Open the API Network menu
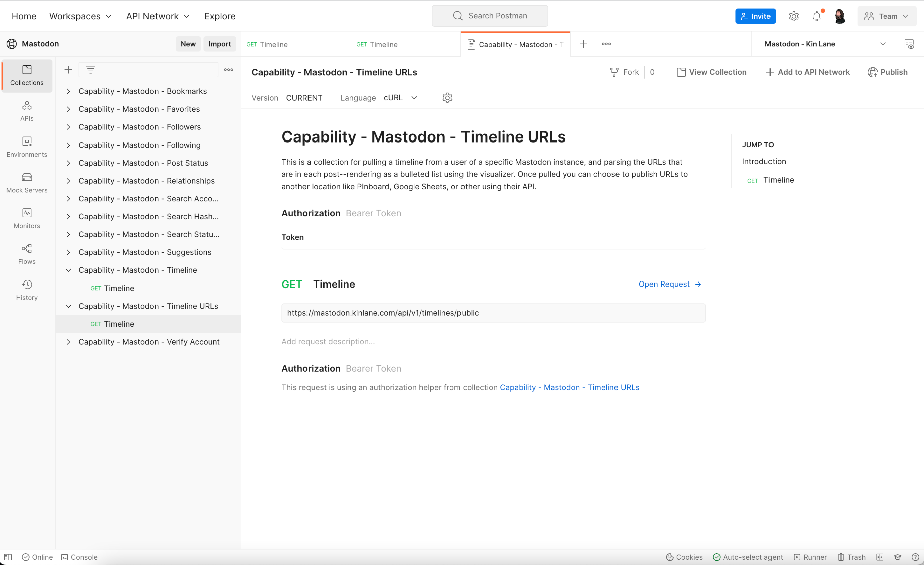 click(x=158, y=16)
